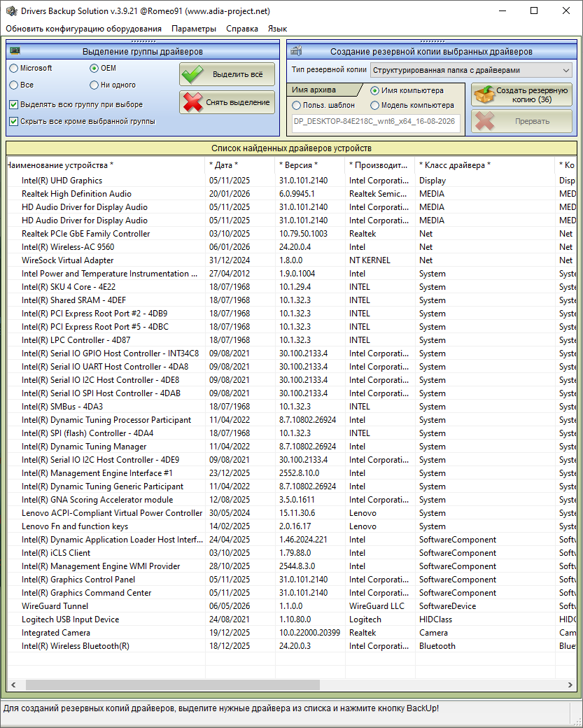Click 'Обновить конфигурацию оборудования' menu item
The width and height of the screenshot is (583, 728).
(x=83, y=29)
